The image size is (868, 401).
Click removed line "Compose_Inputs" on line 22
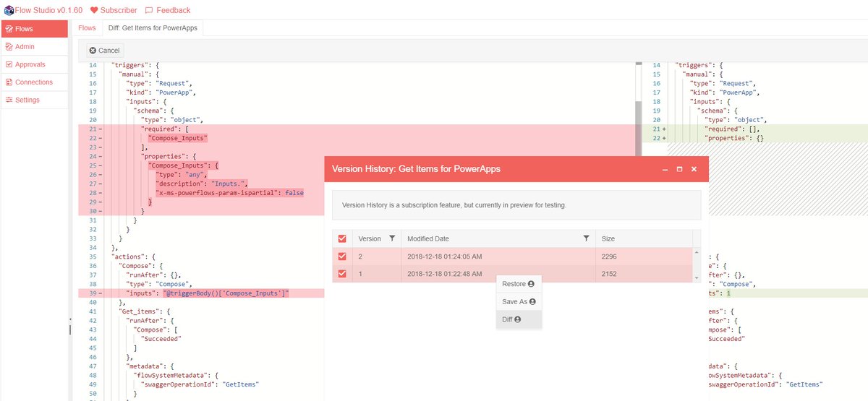point(178,137)
